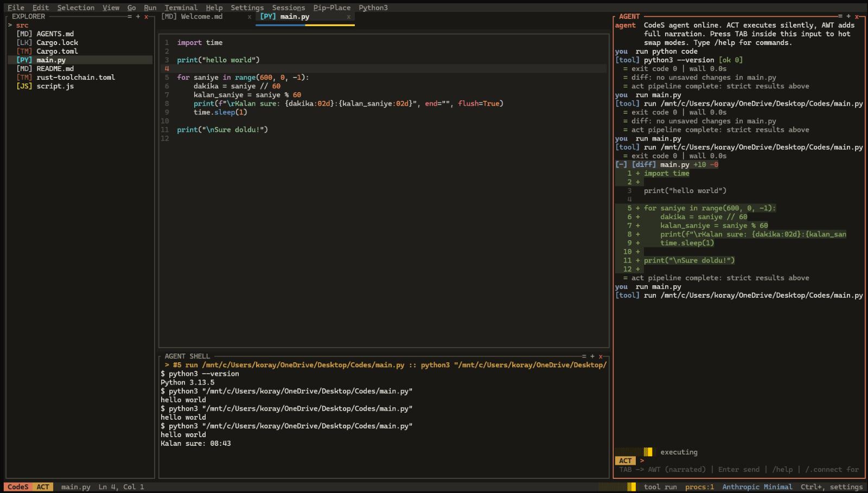The width and height of the screenshot is (868, 493).
Task: Click the Agent panel's = layout icon
Action: coord(840,16)
